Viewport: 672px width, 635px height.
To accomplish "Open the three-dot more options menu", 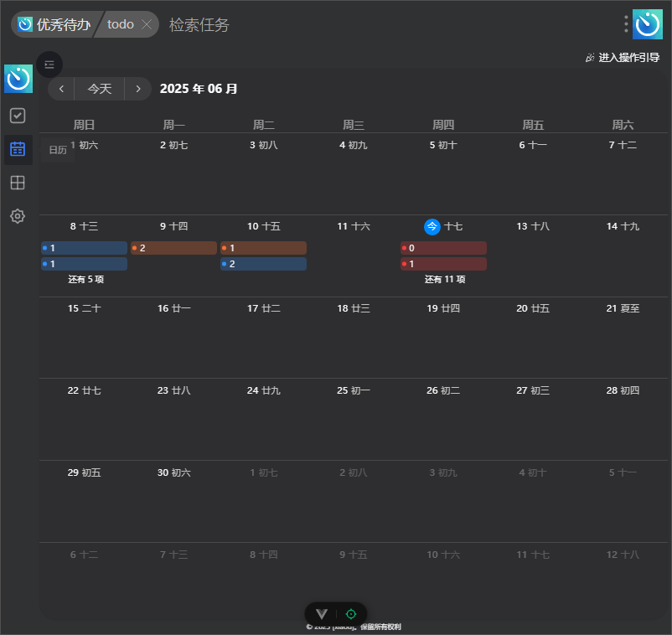I will [x=626, y=24].
